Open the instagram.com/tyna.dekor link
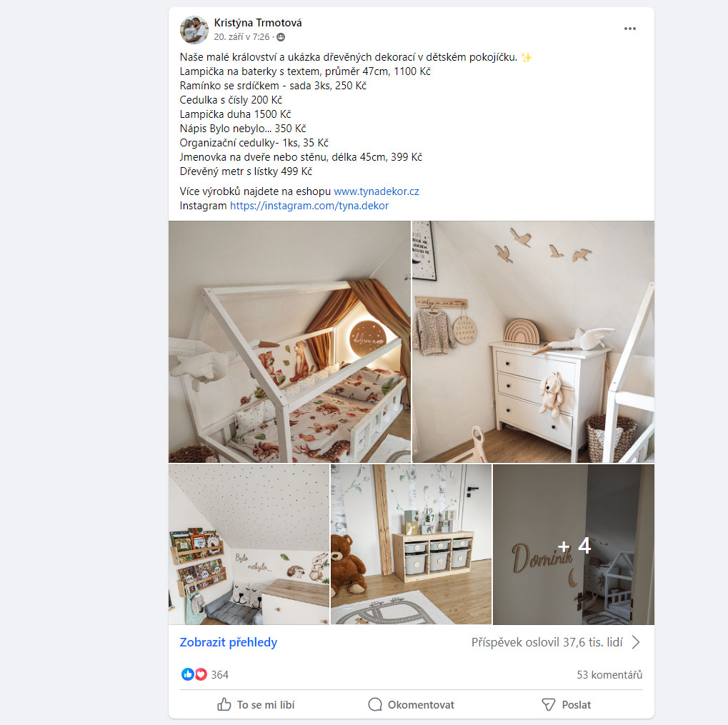The height and width of the screenshot is (725, 728). point(309,206)
